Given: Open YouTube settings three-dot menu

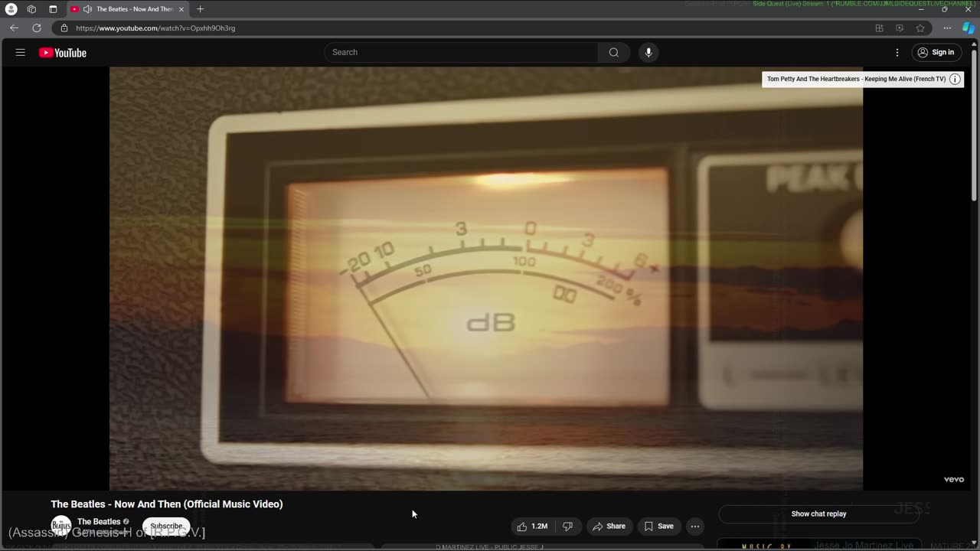Looking at the screenshot, I should click(x=897, y=52).
